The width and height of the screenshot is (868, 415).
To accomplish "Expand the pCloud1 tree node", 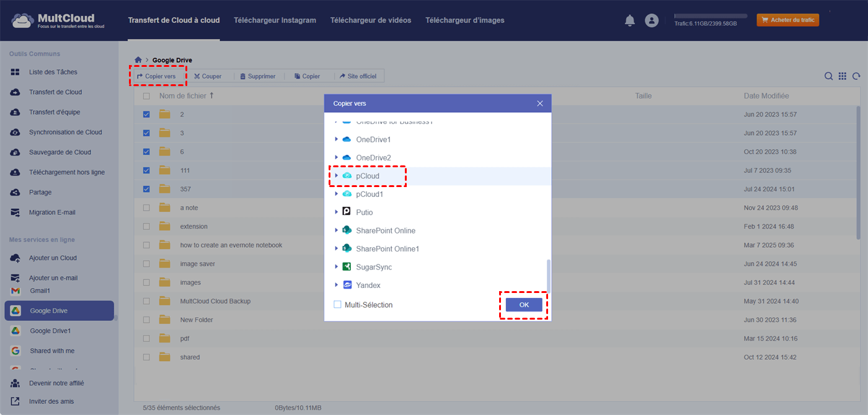I will (337, 194).
